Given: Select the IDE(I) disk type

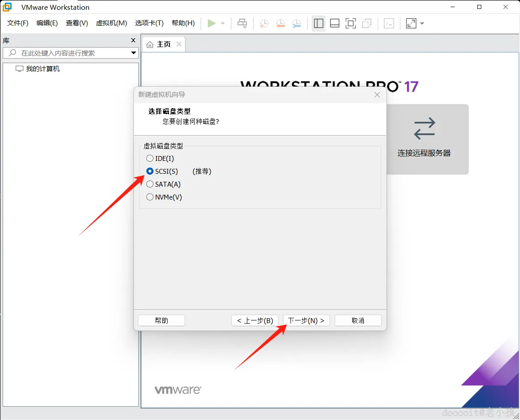Looking at the screenshot, I should 160,158.
